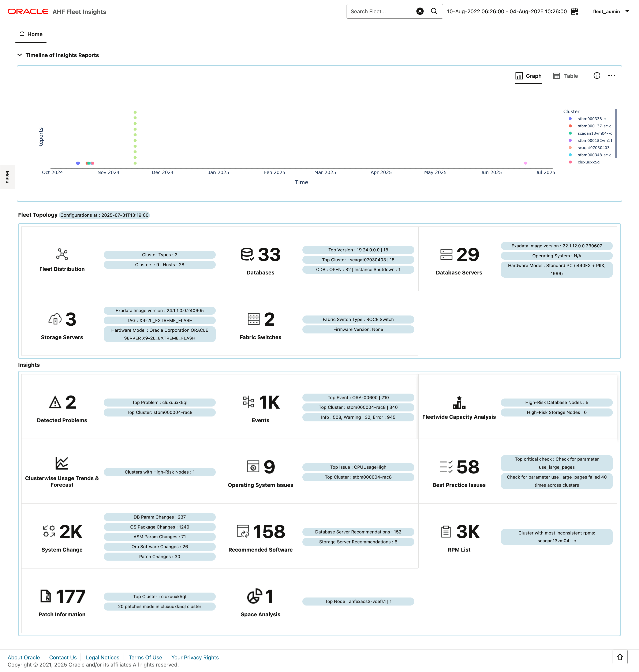The height and width of the screenshot is (672, 639).
Task: Clear the Search Fleet field
Action: [420, 11]
